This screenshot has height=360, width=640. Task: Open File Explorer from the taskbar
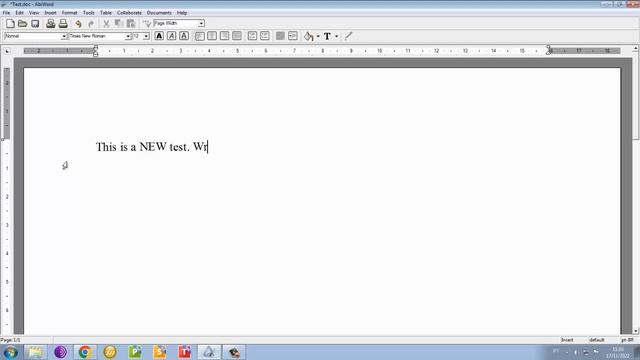point(35,352)
